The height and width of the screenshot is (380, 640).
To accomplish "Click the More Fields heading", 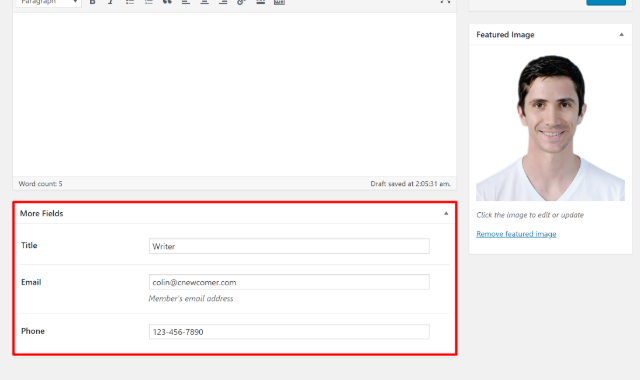I will (42, 213).
